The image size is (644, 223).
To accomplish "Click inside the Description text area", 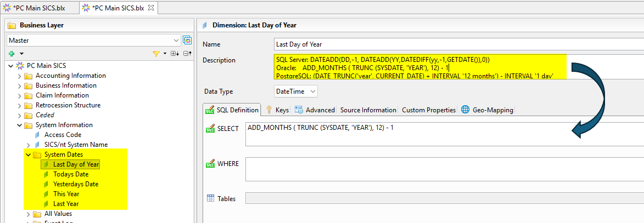I will 459,66.
